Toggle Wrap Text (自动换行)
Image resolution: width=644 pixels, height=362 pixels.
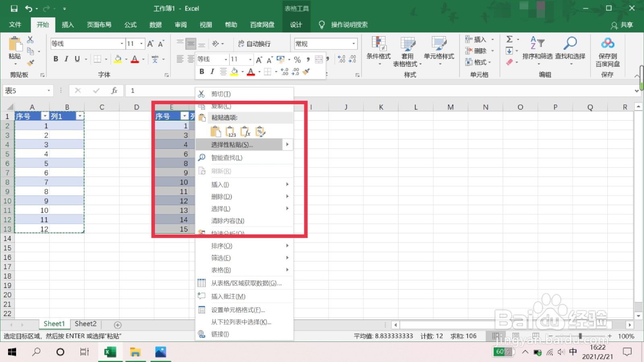click(x=254, y=43)
